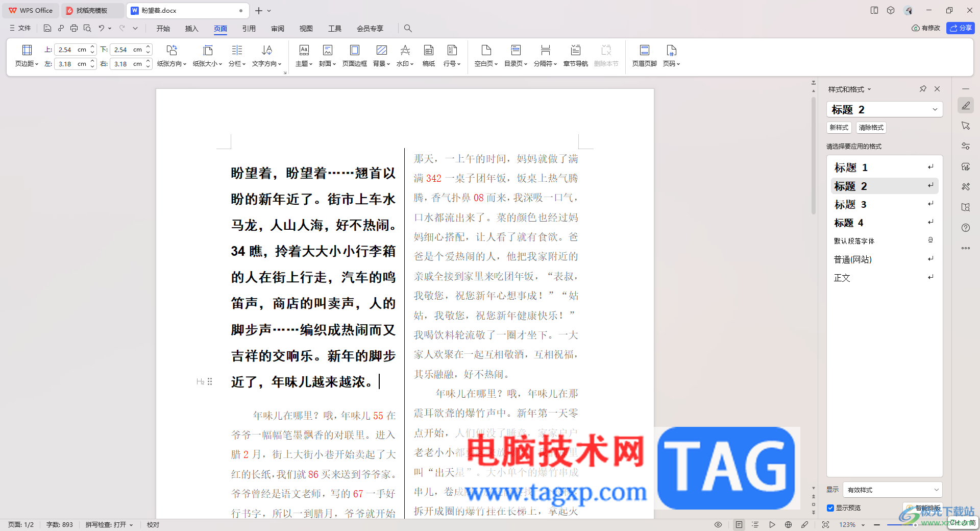Open 页面边框 page border settings

pyautogui.click(x=355, y=56)
